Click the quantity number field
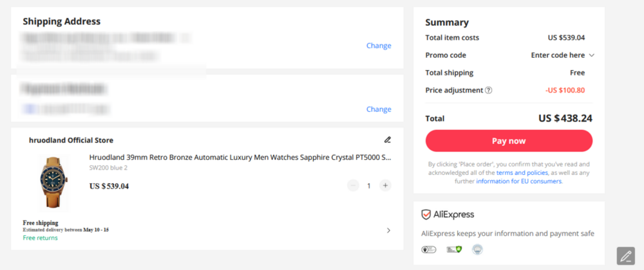 (x=369, y=186)
